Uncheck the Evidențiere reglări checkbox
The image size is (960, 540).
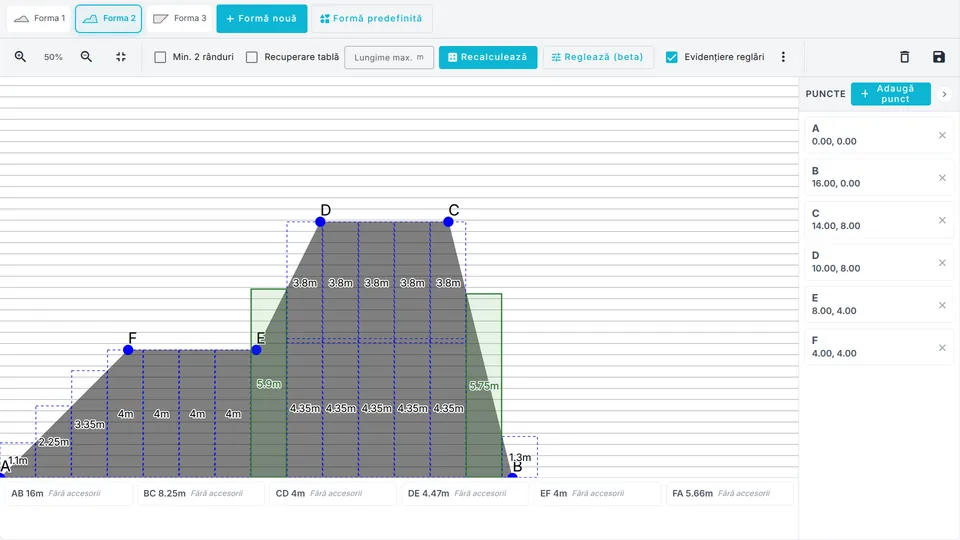click(672, 57)
